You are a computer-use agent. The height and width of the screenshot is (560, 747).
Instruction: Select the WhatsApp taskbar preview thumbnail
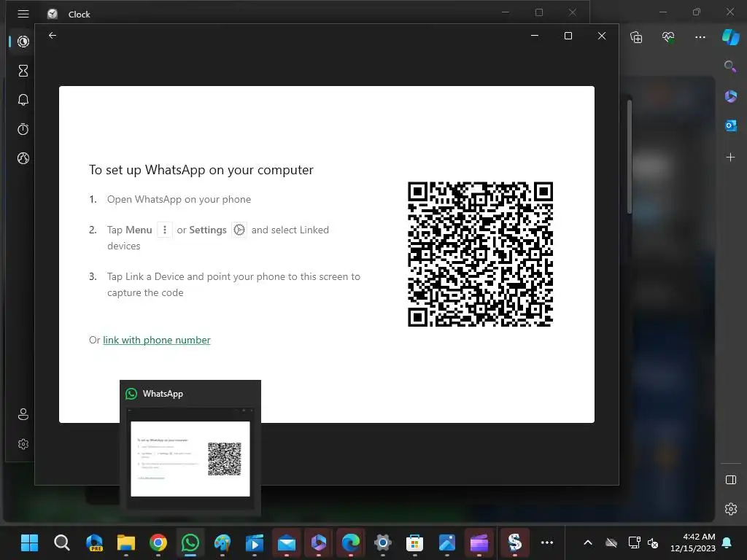(190, 459)
